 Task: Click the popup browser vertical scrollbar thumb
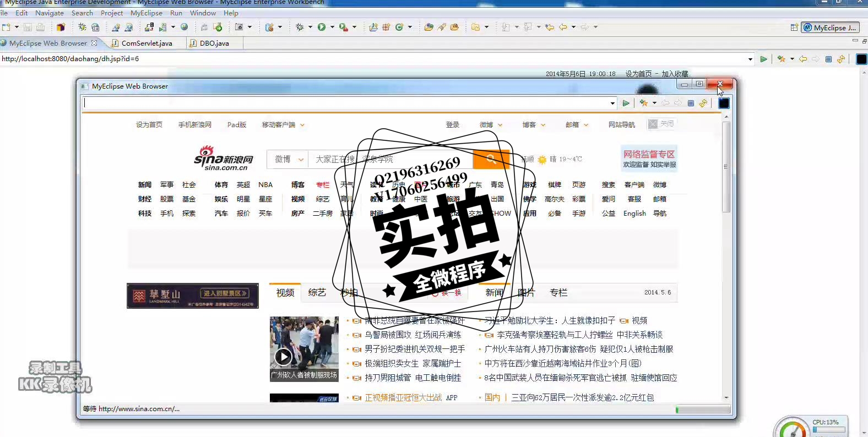(726, 167)
